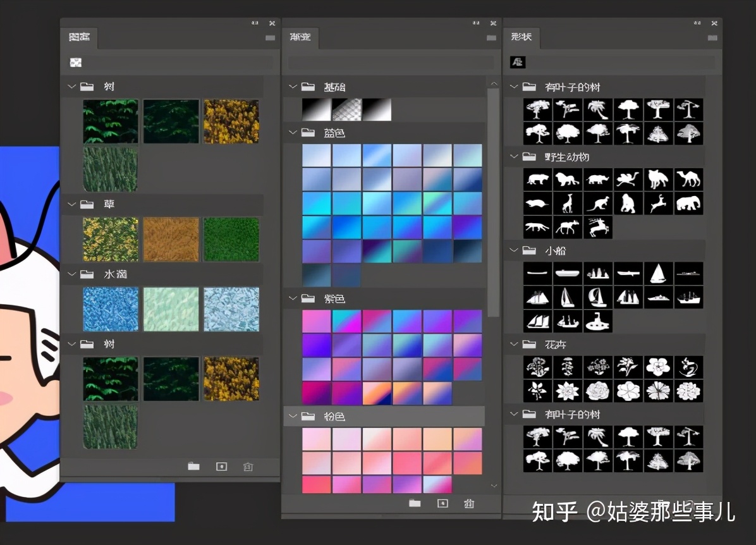Switch to the 渐变 panel tab

point(302,37)
